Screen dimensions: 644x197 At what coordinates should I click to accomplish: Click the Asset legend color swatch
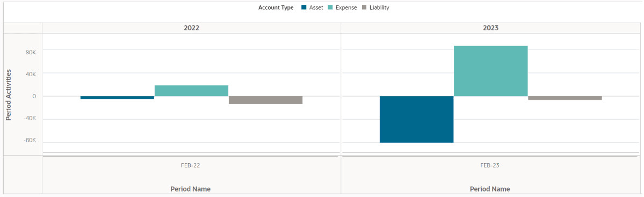[304, 8]
